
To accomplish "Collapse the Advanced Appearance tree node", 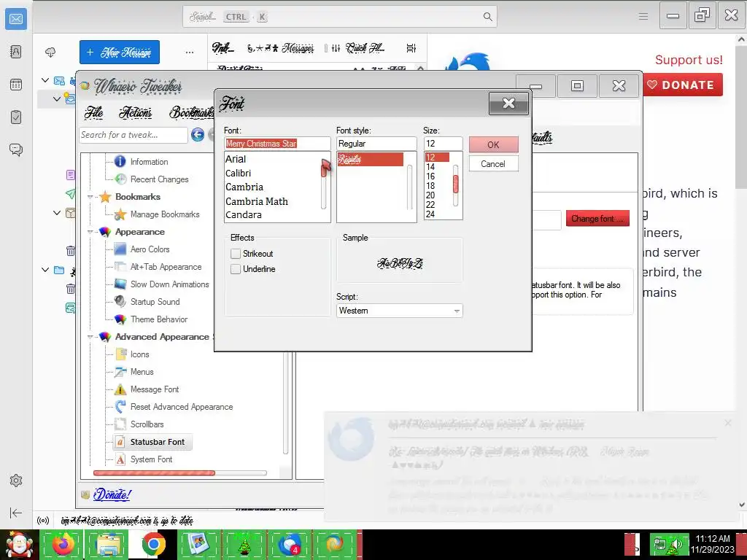I will tap(90, 337).
